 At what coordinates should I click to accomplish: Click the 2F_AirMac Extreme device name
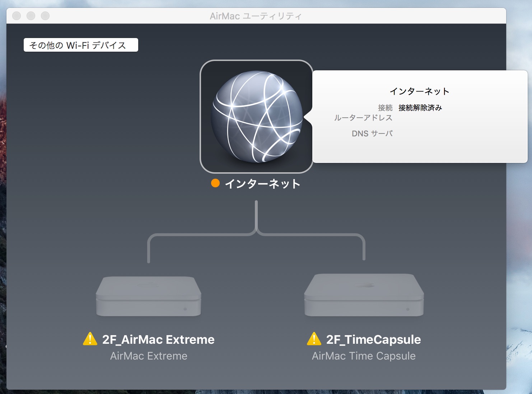pyautogui.click(x=158, y=339)
